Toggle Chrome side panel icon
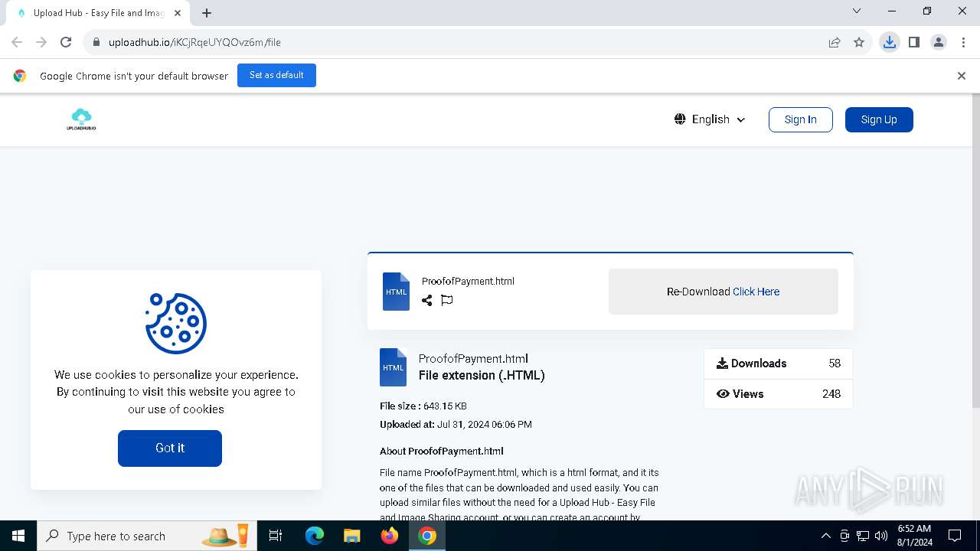The height and width of the screenshot is (551, 980). (x=913, y=42)
